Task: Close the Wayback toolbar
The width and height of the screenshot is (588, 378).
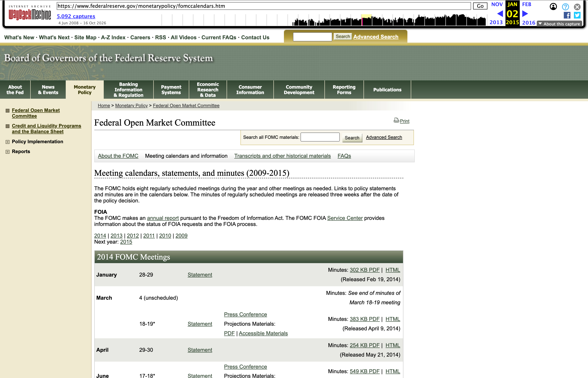Action: click(x=577, y=7)
